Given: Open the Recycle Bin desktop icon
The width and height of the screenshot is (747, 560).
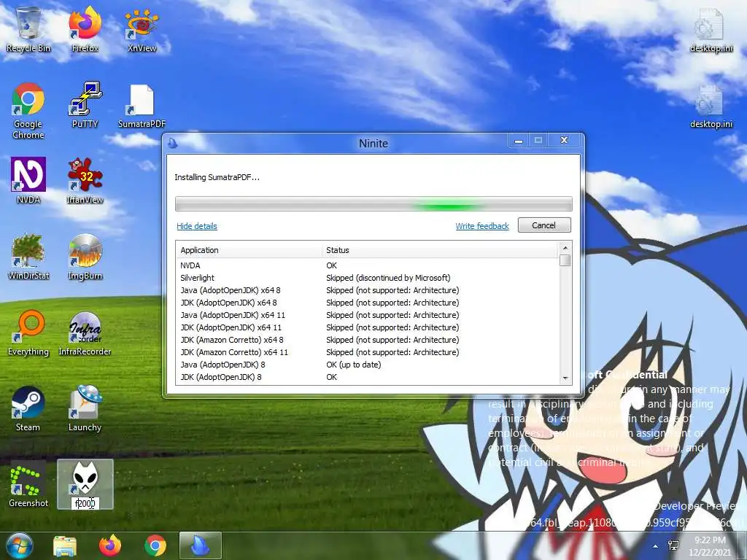Looking at the screenshot, I should coord(28,29).
